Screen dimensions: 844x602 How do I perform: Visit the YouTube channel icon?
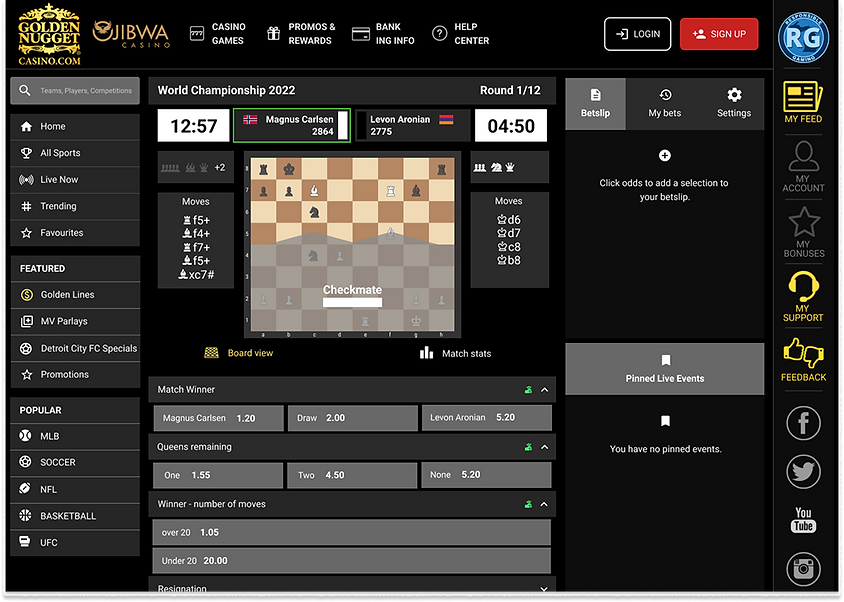pyautogui.click(x=803, y=520)
